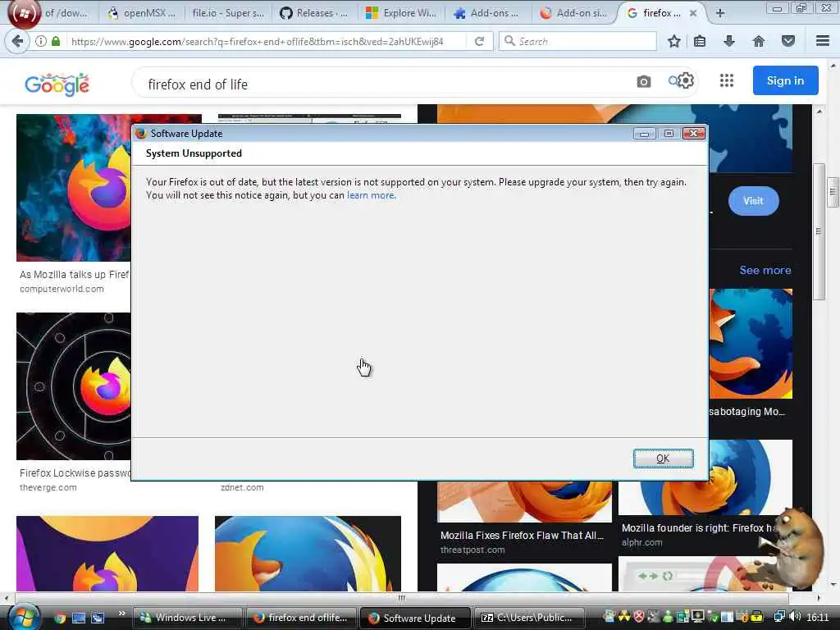
Task: Switch to the openMSX tab
Action: 142,13
